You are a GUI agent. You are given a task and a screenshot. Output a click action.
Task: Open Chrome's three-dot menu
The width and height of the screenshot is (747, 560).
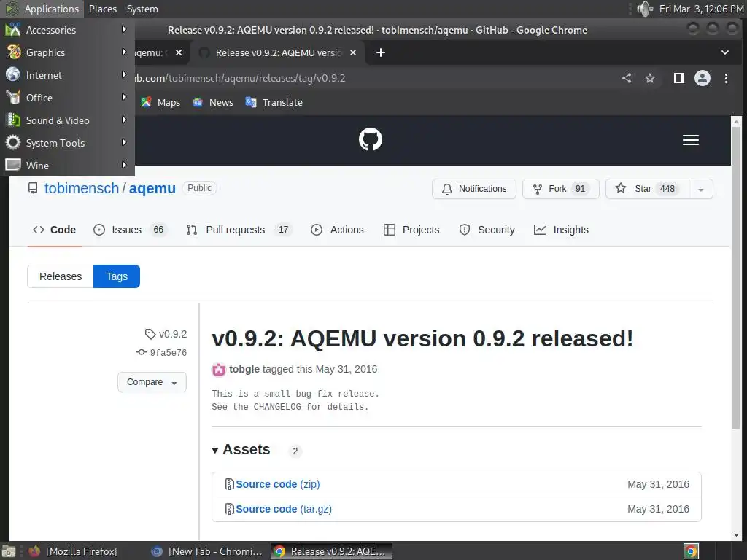point(726,78)
